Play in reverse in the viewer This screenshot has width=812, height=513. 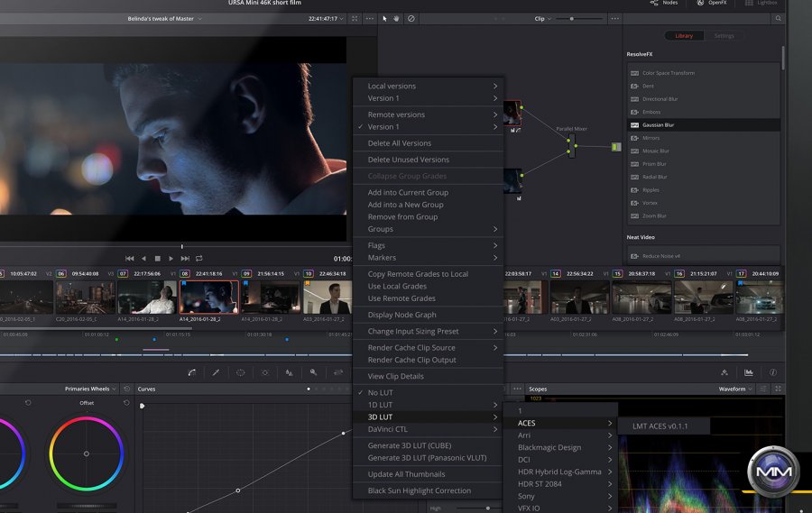(143, 259)
